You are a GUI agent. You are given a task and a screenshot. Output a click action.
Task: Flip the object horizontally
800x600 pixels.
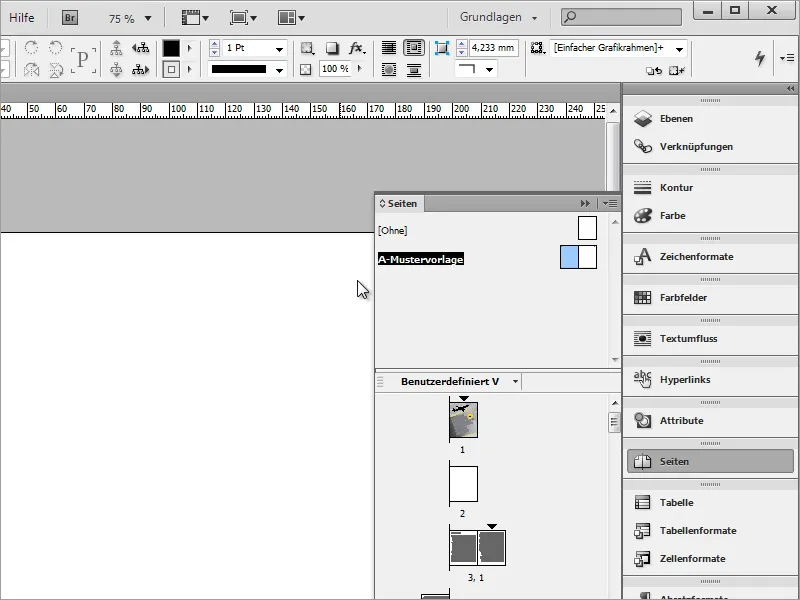[x=32, y=69]
